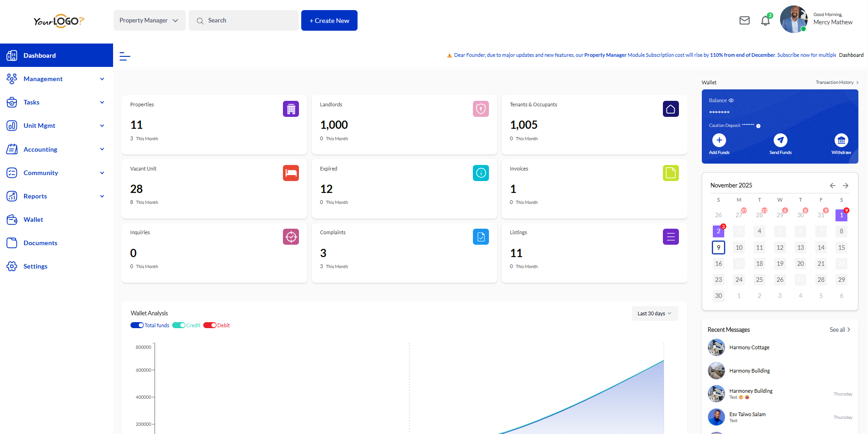Click the Properties building icon
Screen dimensions: 868x434
[x=291, y=109]
